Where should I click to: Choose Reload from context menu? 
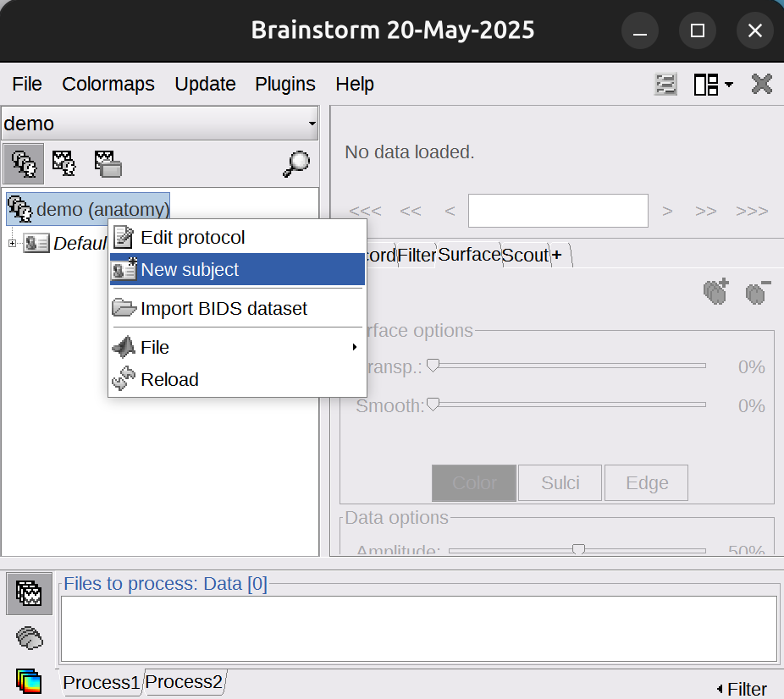(237, 379)
